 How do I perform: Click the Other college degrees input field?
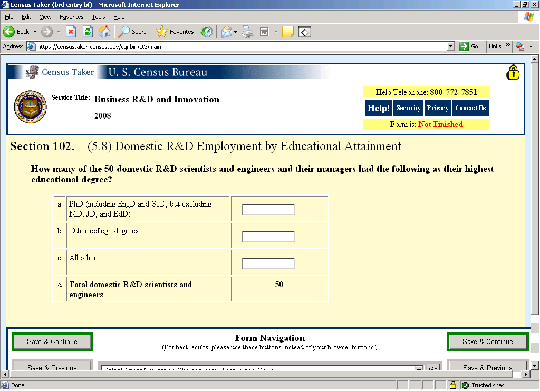click(x=268, y=237)
